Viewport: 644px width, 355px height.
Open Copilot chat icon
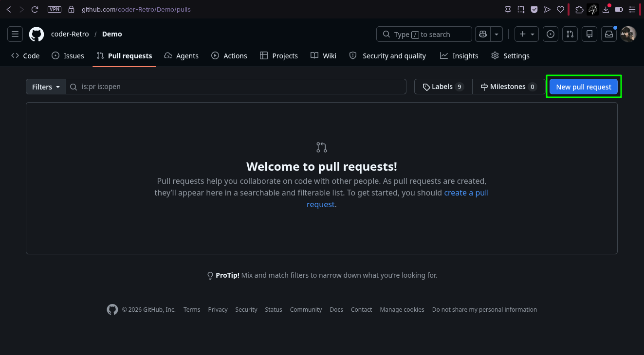coord(483,34)
